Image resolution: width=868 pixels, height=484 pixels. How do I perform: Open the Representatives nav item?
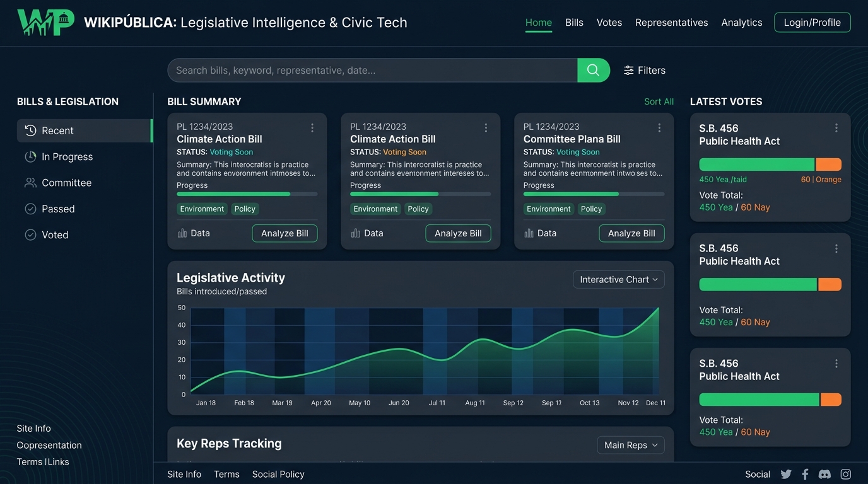click(x=672, y=23)
